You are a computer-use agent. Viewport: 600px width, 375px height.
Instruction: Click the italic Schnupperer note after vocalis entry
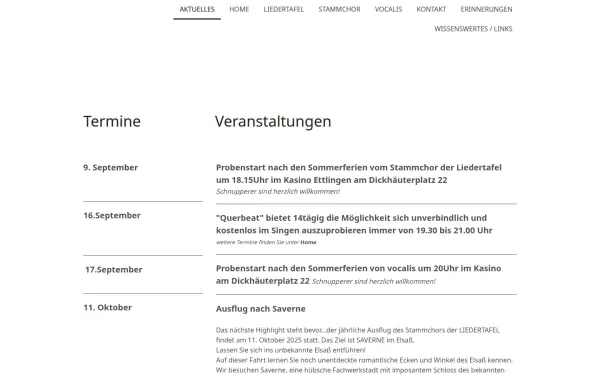point(373,282)
